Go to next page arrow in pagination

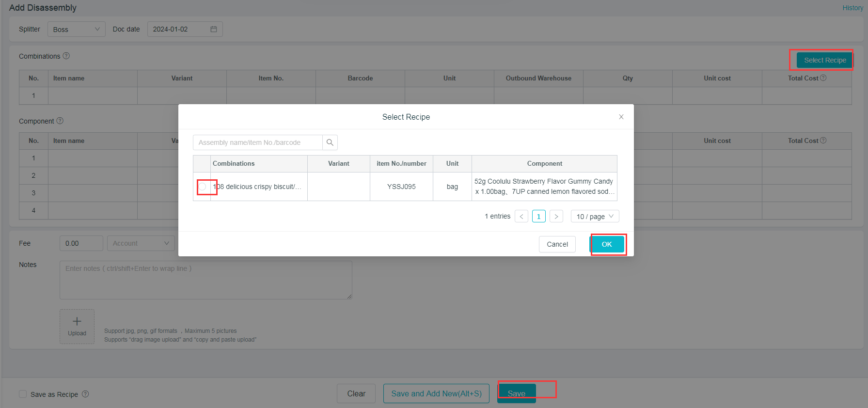coord(556,216)
